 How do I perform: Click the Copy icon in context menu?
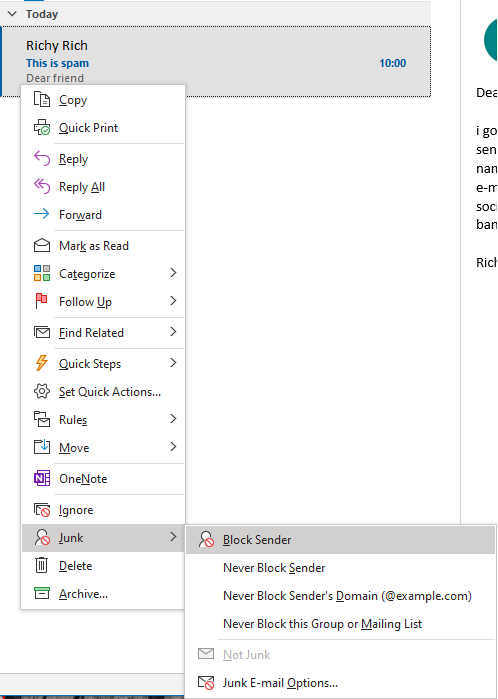(42, 99)
